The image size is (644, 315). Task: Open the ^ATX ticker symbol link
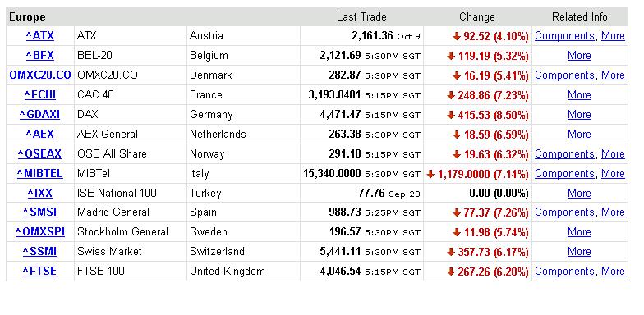(x=39, y=36)
